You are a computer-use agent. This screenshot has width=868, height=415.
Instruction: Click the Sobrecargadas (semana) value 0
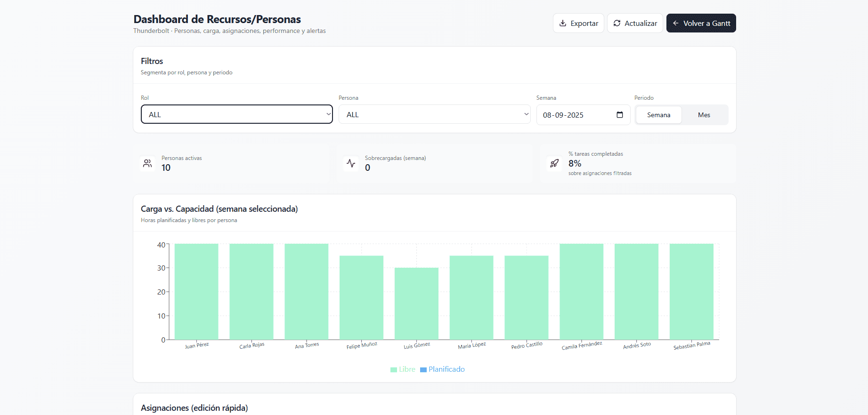coord(367,168)
